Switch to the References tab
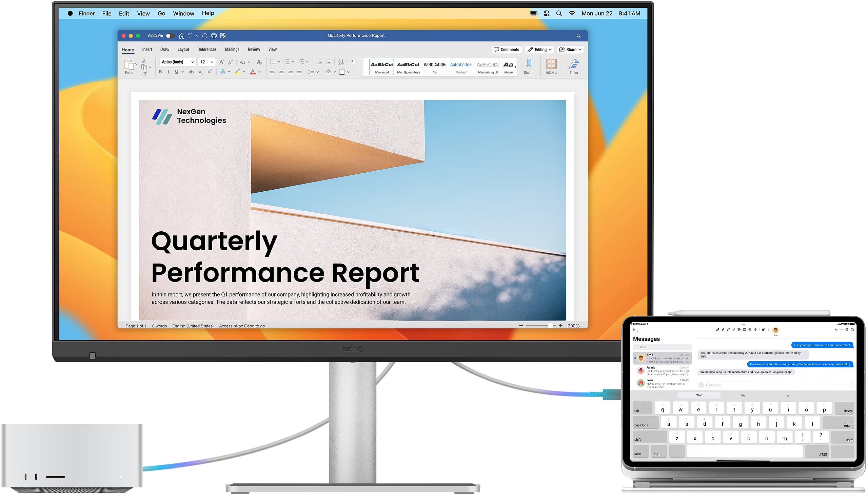 coord(207,49)
